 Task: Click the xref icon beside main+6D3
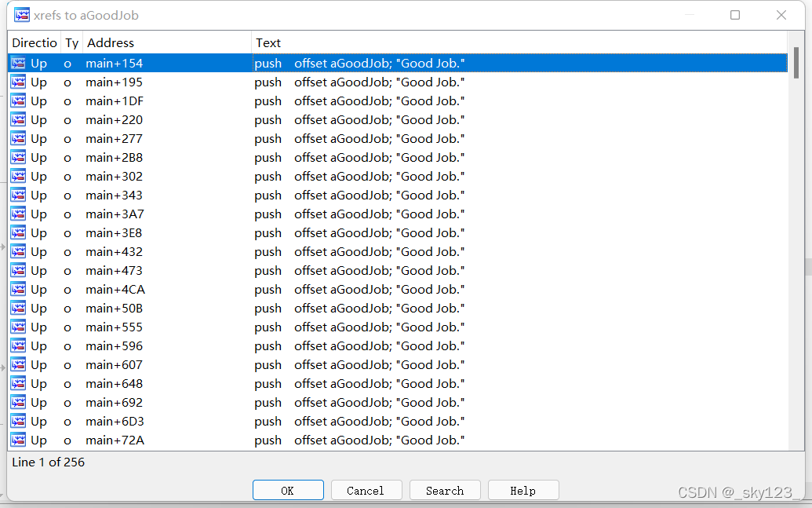click(18, 422)
